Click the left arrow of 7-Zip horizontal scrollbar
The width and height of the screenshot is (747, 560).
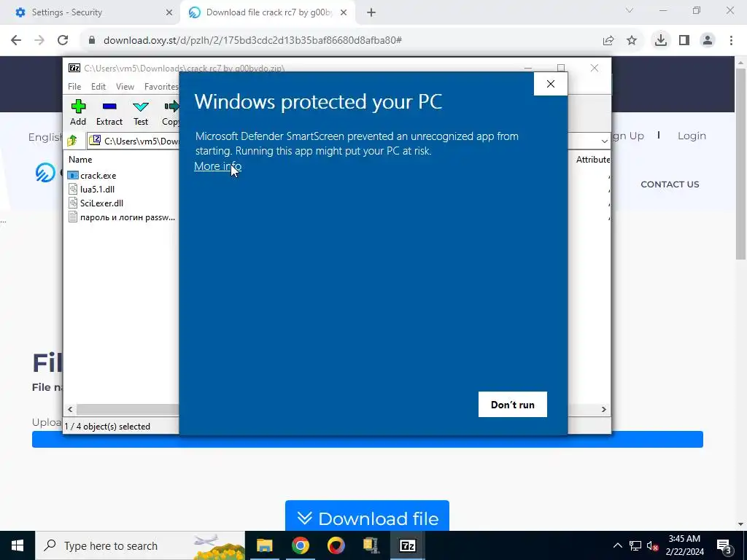click(70, 410)
